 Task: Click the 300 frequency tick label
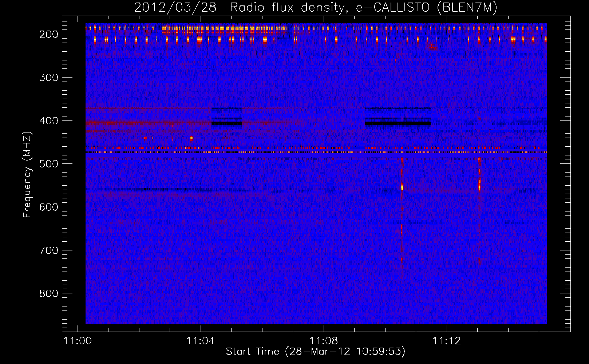click(49, 78)
